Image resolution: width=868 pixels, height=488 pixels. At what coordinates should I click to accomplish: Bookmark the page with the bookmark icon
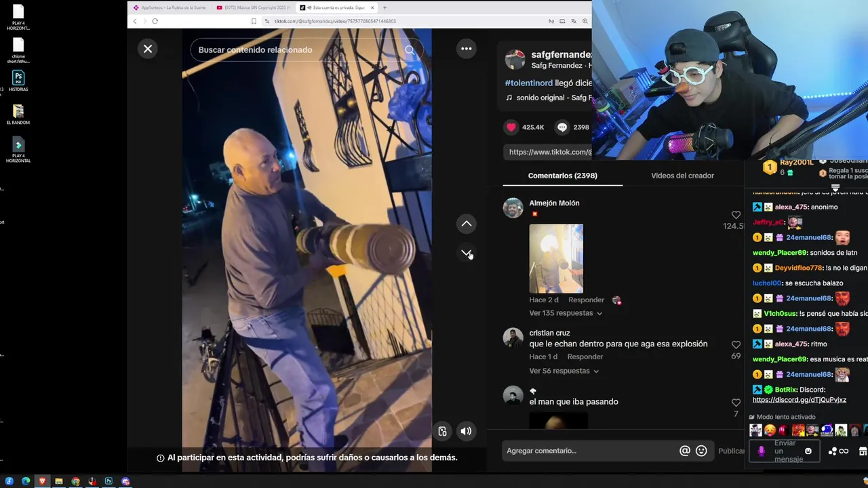(254, 21)
